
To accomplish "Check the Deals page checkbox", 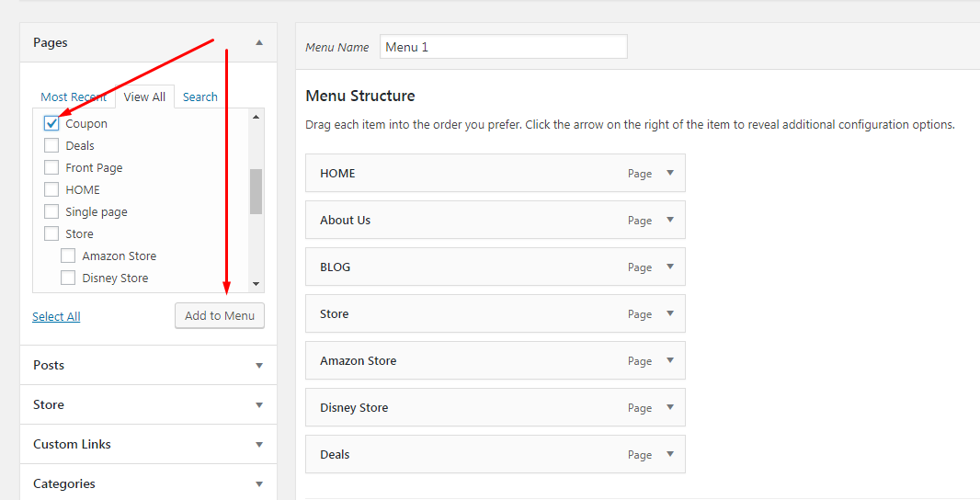I will (51, 145).
